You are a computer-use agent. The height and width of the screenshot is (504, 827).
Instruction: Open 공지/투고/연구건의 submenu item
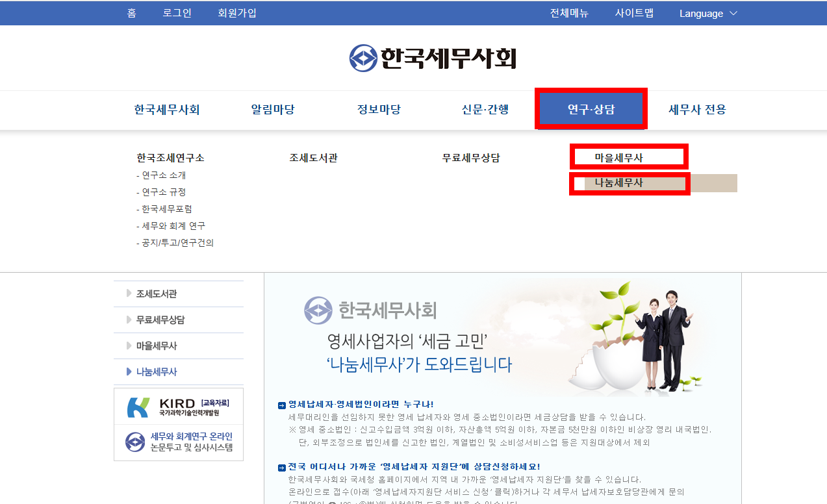pyautogui.click(x=175, y=243)
